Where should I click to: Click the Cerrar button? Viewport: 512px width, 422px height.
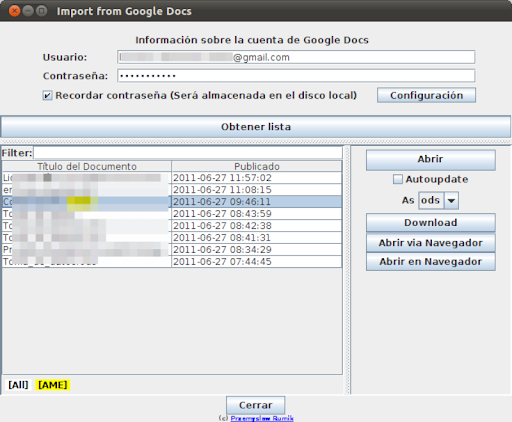[x=256, y=405]
